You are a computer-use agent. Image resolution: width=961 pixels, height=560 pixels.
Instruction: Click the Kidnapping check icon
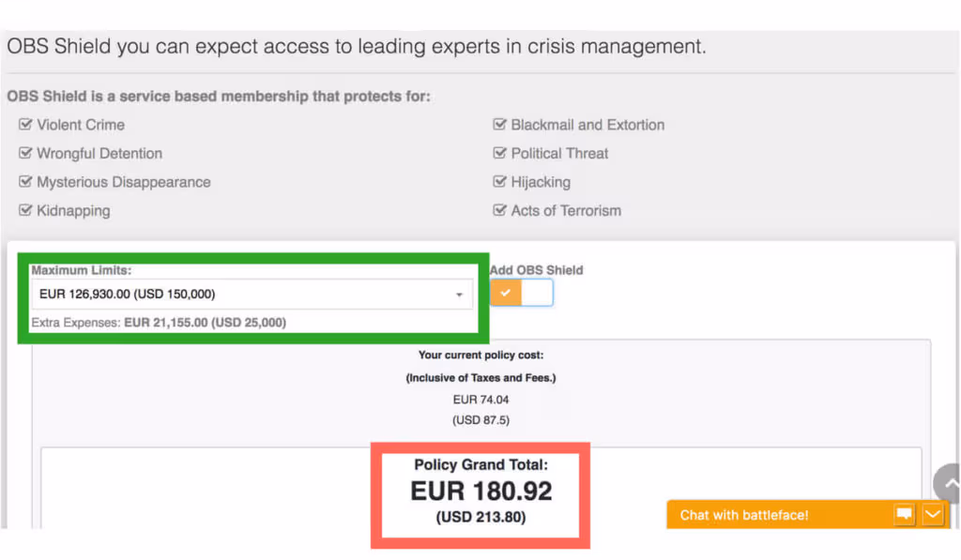(25, 210)
